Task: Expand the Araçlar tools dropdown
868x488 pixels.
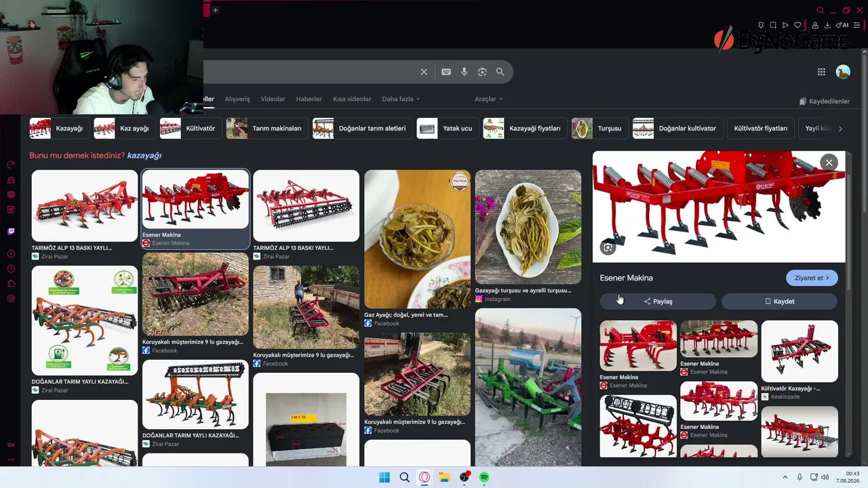Action: [x=489, y=99]
